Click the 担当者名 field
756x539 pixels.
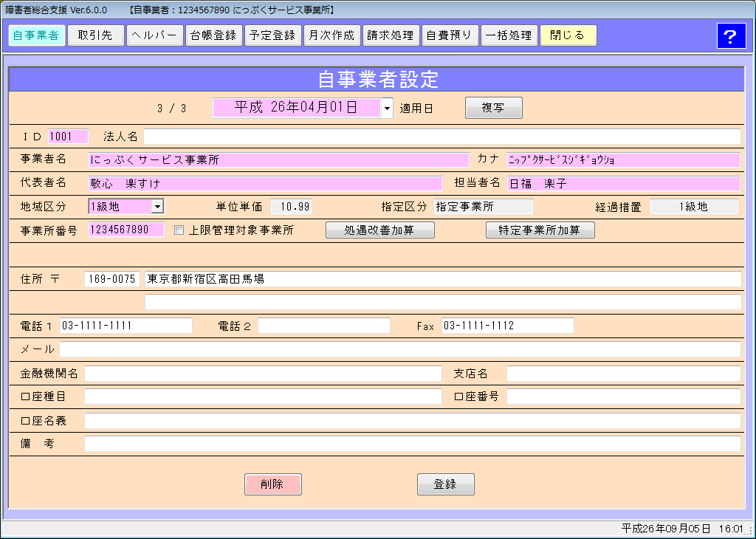pos(623,184)
